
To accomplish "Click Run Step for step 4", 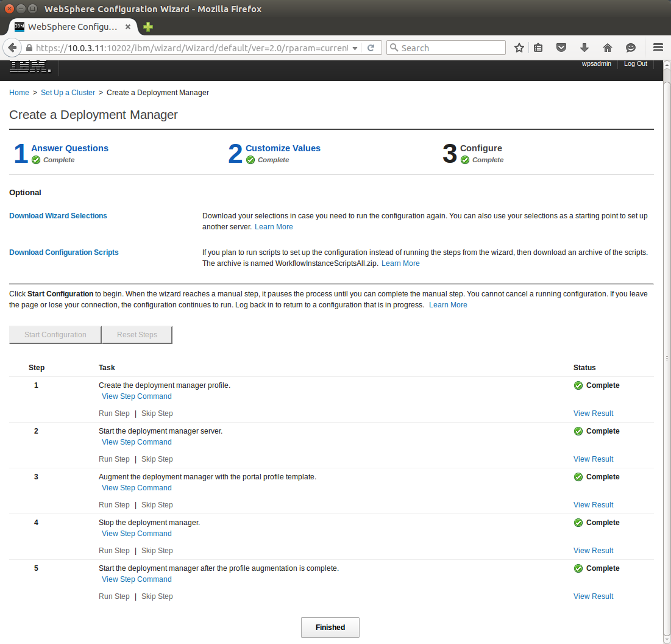I will (x=114, y=551).
